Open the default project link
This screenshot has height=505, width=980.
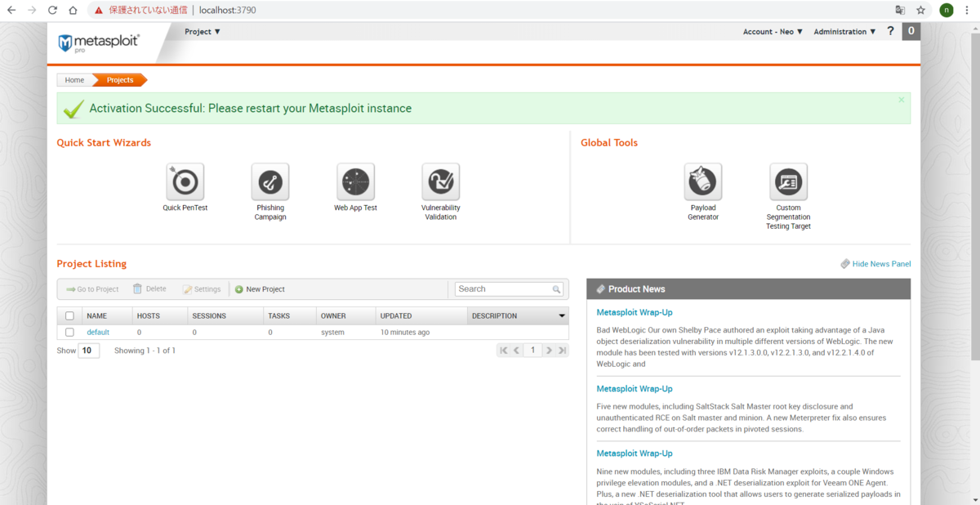pyautogui.click(x=98, y=333)
